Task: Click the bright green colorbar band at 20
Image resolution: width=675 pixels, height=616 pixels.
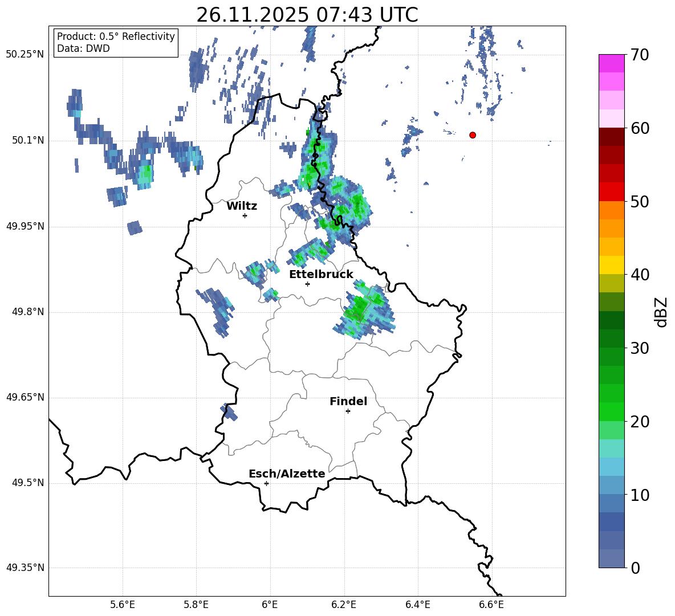Action: point(612,411)
